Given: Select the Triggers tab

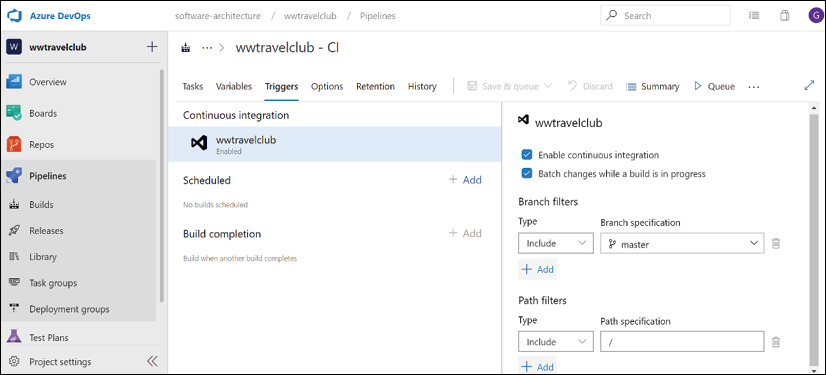Looking at the screenshot, I should [281, 86].
